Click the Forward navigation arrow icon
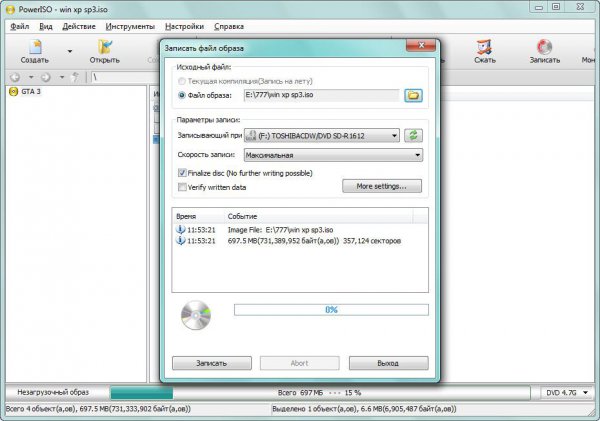 (46, 77)
